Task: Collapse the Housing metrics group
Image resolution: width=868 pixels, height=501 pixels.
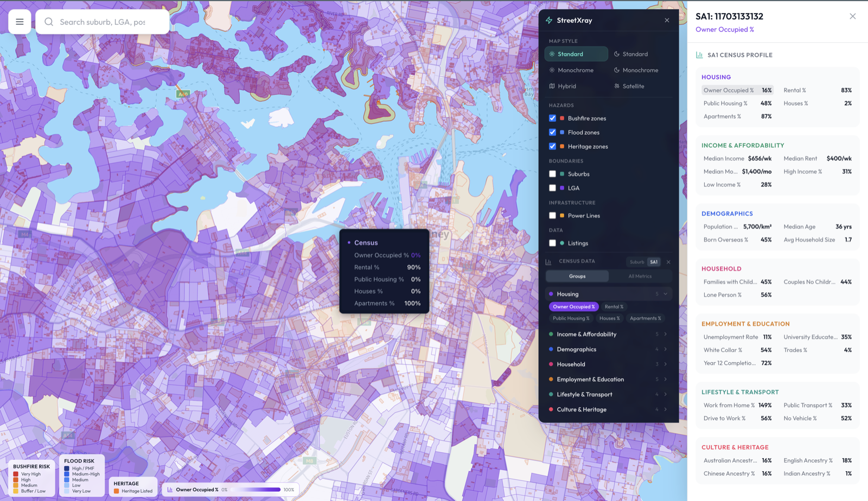Action: click(665, 293)
